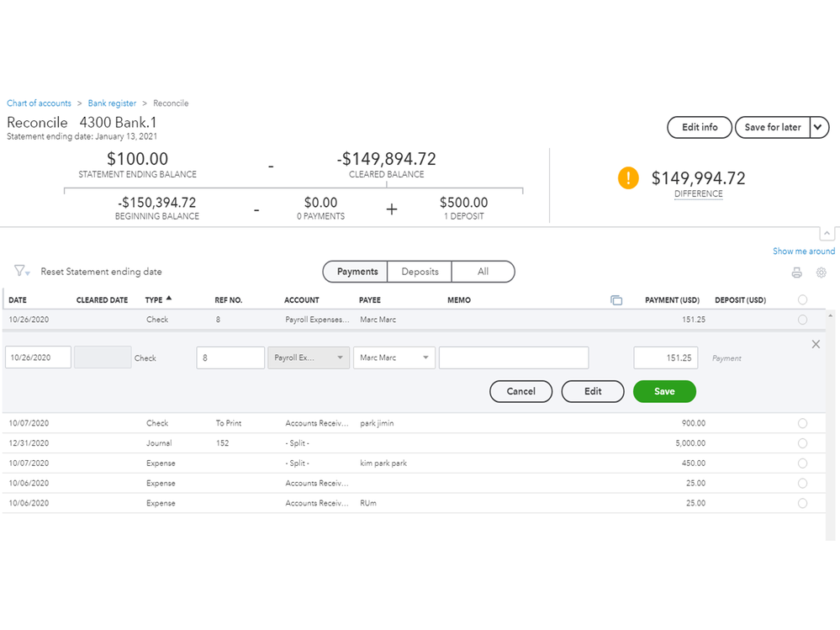This screenshot has width=840, height=630.
Task: Open Chart of accounts breadcrumb link
Action: coord(40,103)
